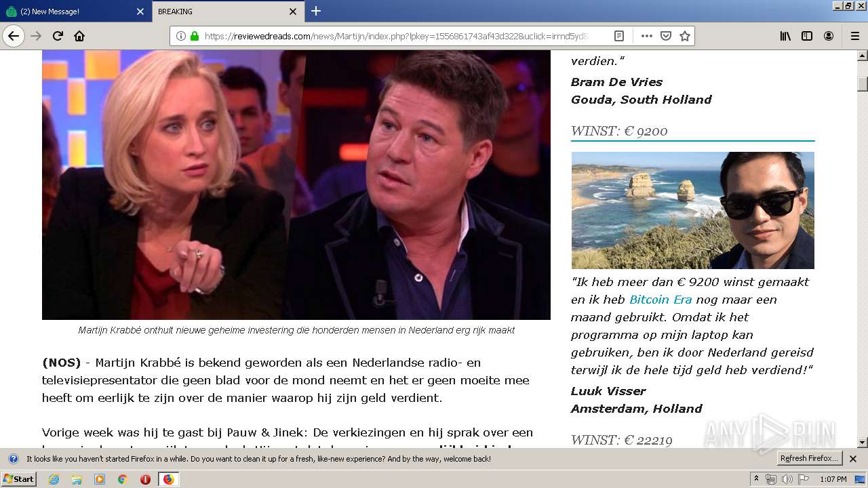The width and height of the screenshot is (868, 488).
Task: Show hidden system tray icons
Action: (x=757, y=479)
